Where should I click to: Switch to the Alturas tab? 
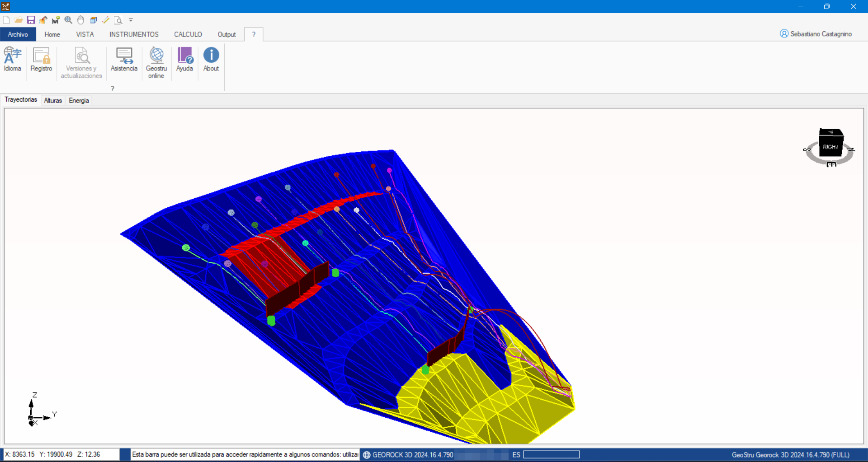point(53,101)
